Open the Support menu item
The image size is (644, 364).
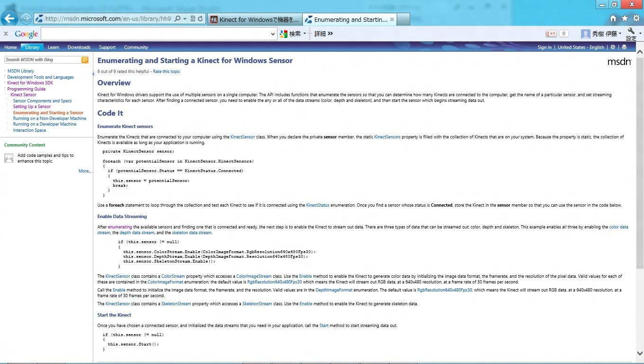[x=107, y=47]
